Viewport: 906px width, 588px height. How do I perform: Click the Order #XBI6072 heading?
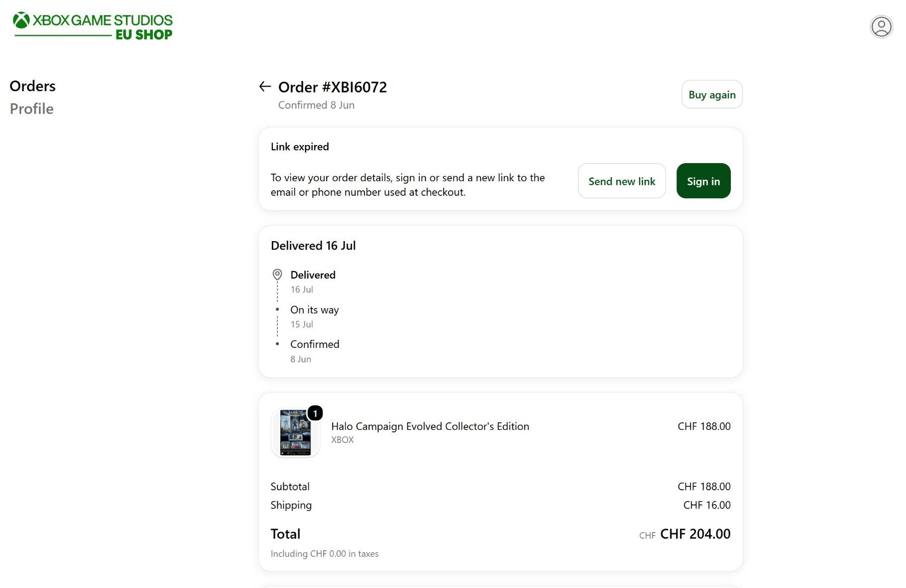333,87
